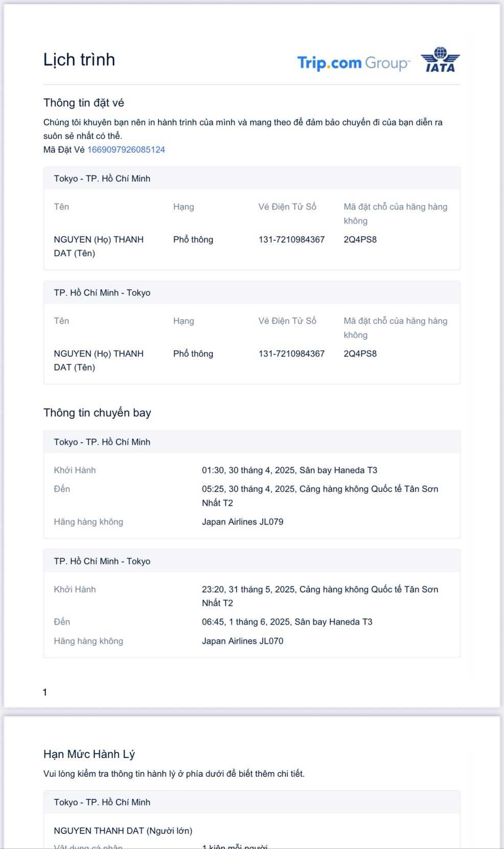Click the Japan Airlines JL070 flight text

242,641
